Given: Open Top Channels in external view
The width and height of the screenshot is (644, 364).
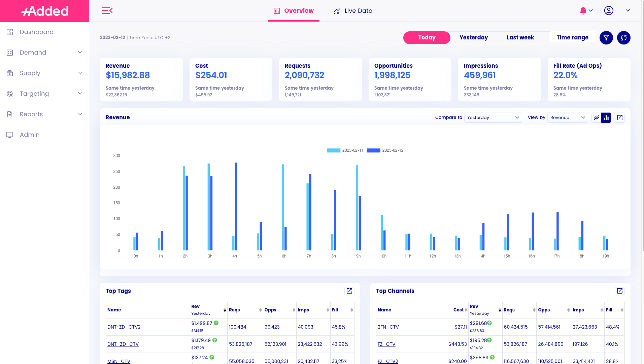Looking at the screenshot, I should [620, 291].
